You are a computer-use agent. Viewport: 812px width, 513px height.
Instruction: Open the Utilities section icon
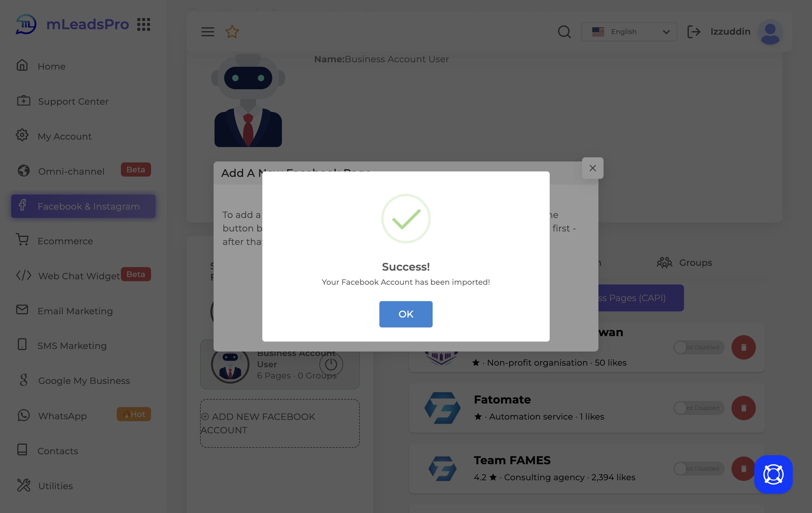23,486
